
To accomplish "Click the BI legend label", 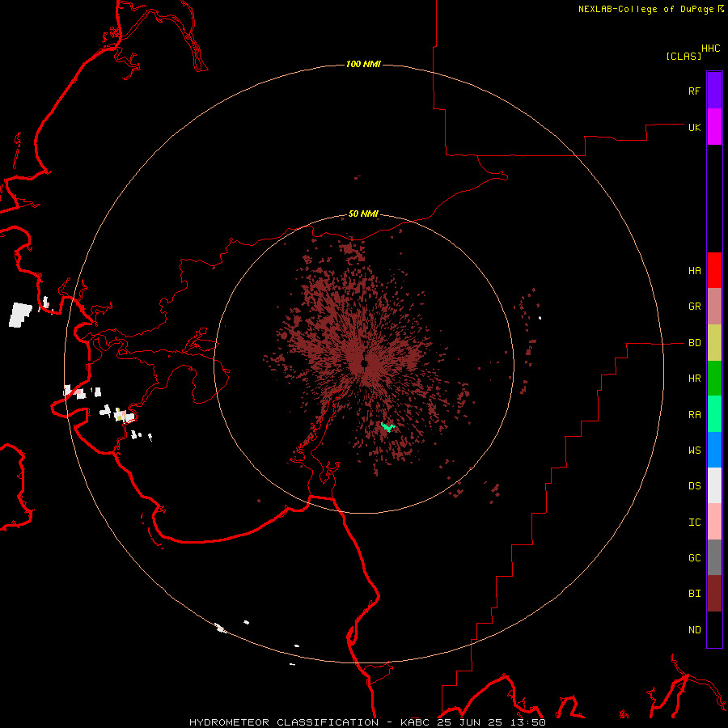I will tap(694, 594).
